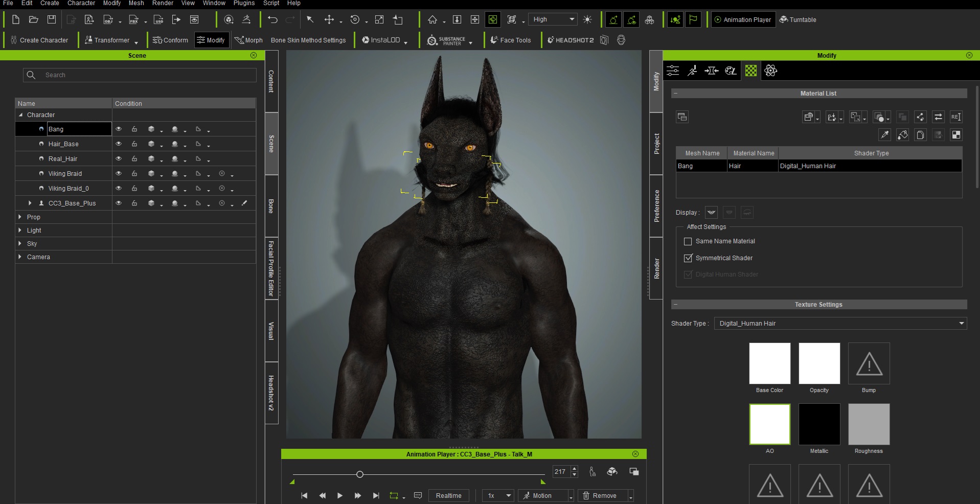Disable Symmetrical Shader checkbox
Viewport: 980px width, 504px height.
click(688, 258)
